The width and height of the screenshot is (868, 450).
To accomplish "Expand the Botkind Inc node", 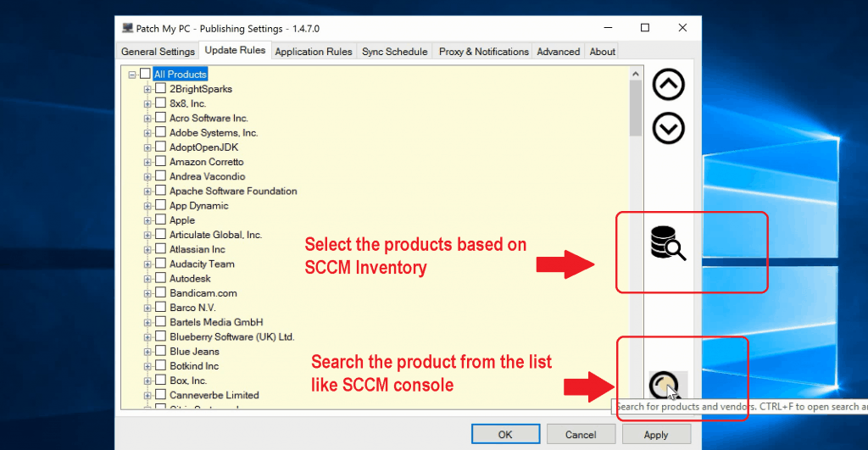I will (147, 366).
